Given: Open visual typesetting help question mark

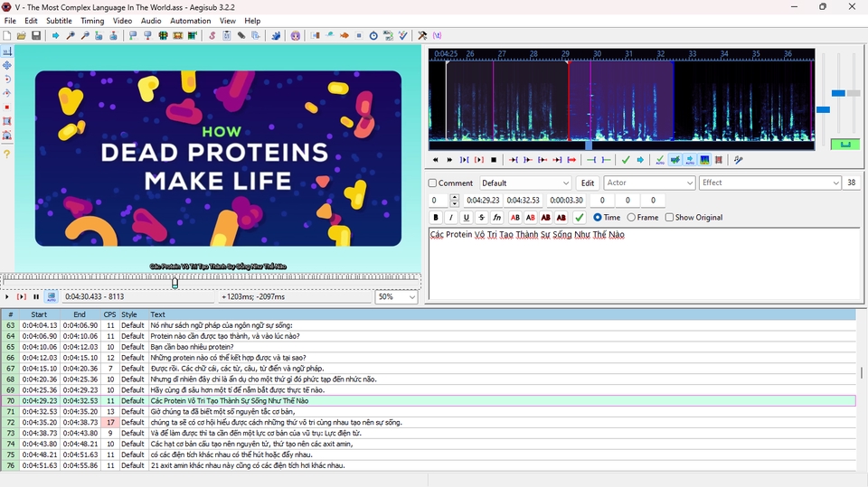Looking at the screenshot, I should [x=7, y=154].
